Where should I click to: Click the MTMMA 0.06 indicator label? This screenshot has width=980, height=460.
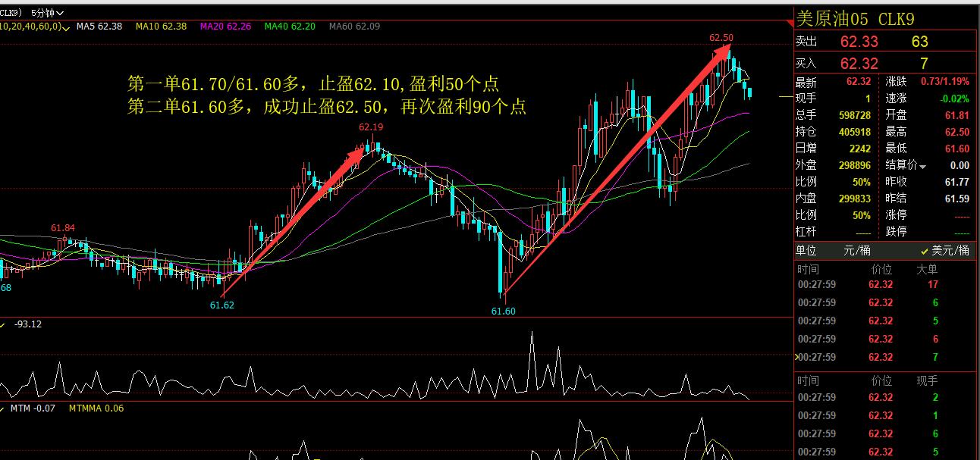click(96, 408)
